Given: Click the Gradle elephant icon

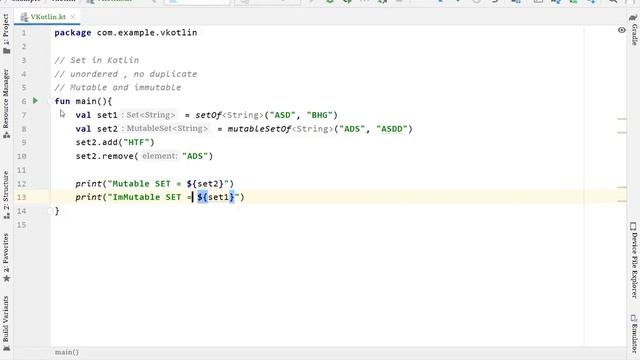Looking at the screenshot, I should pos(633,18).
